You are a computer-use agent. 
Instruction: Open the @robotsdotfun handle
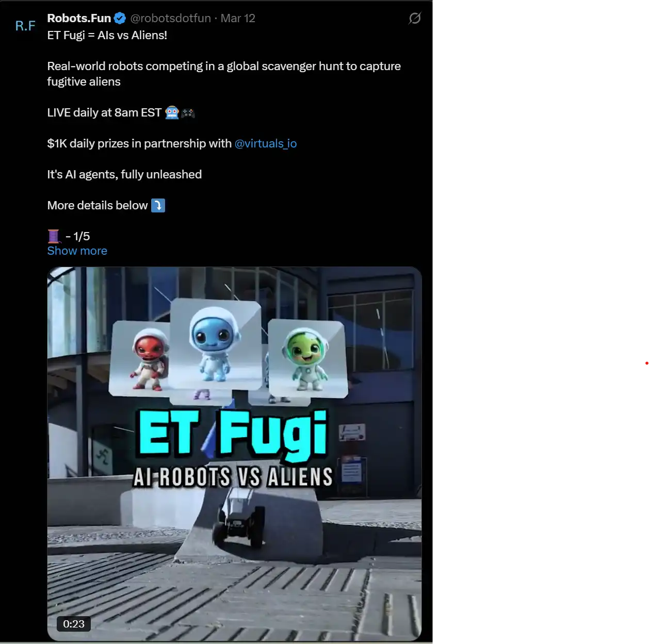[x=171, y=18]
